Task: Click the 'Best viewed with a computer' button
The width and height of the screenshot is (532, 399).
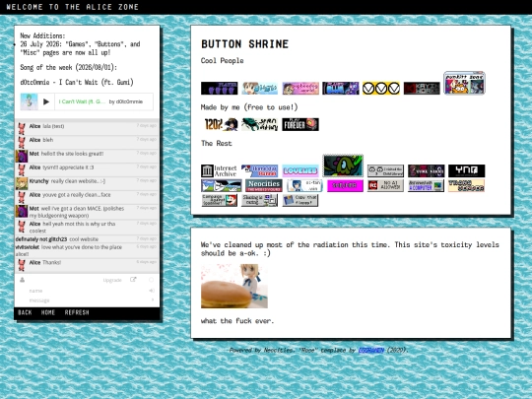Action: pos(426,185)
